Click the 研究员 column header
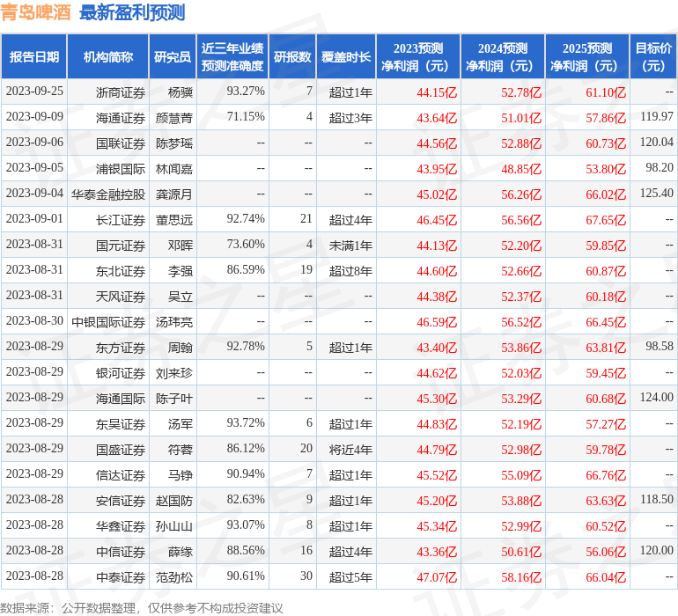678x616 pixels. click(173, 56)
